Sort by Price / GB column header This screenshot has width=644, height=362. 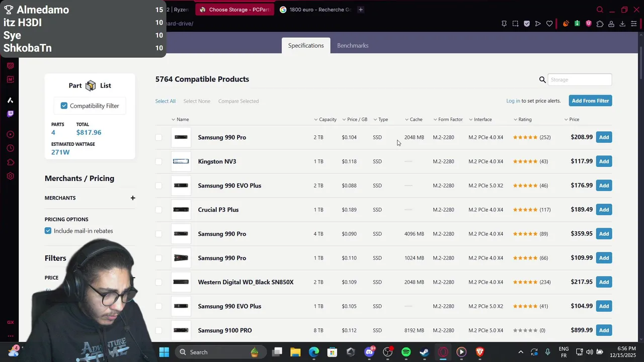[x=355, y=120]
